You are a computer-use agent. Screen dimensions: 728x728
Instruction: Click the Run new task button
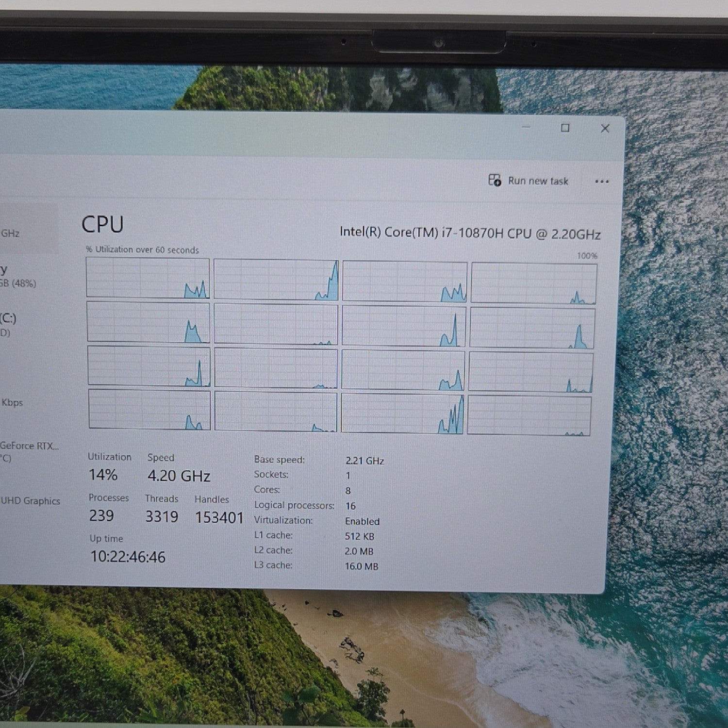click(528, 181)
